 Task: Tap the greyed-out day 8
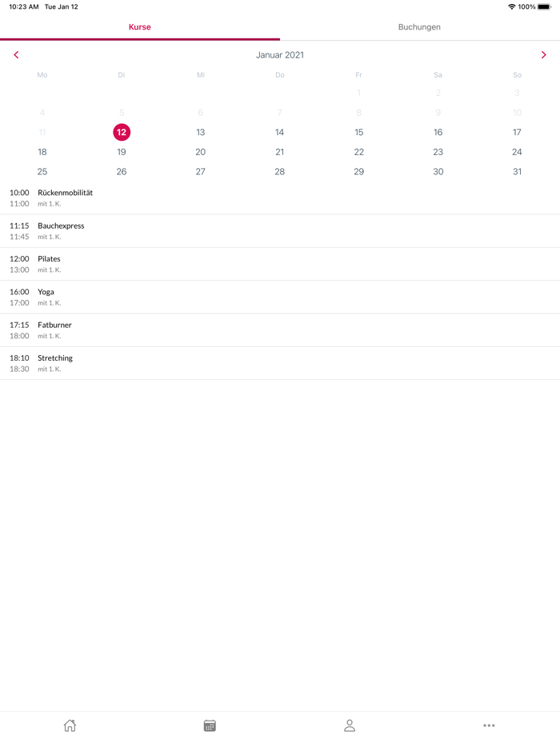(359, 113)
